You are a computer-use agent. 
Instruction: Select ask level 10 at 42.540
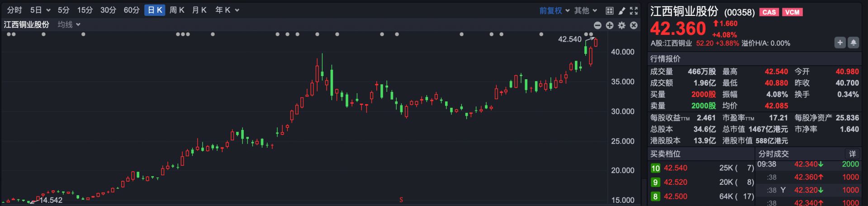[x=675, y=168]
